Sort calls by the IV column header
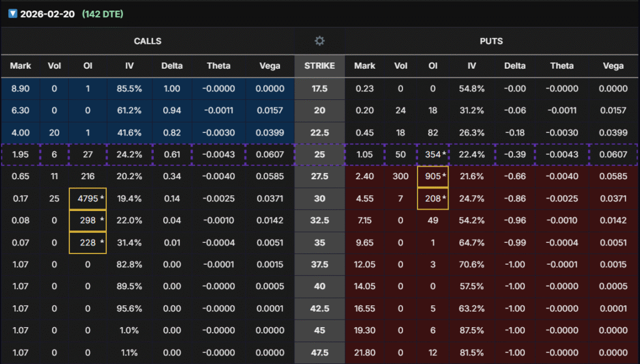640x364 pixels. (x=129, y=66)
